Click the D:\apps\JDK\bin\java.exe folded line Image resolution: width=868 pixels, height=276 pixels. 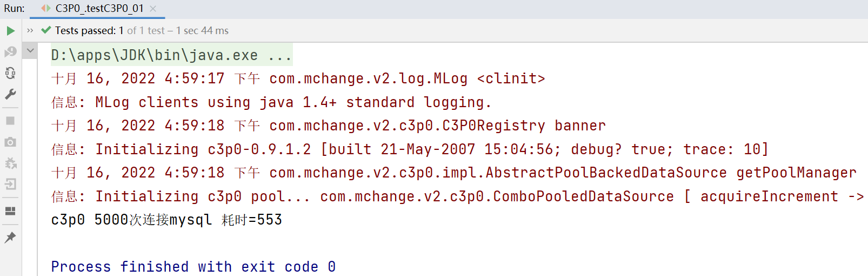[171, 55]
